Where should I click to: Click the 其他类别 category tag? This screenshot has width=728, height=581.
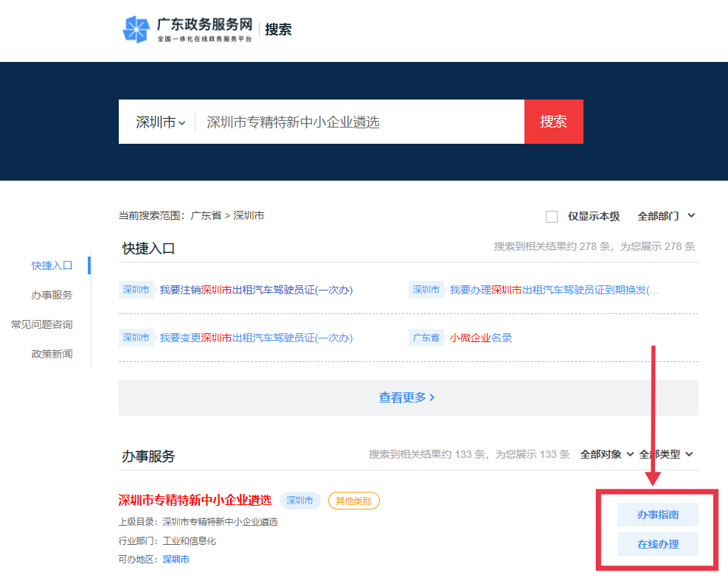pos(354,501)
